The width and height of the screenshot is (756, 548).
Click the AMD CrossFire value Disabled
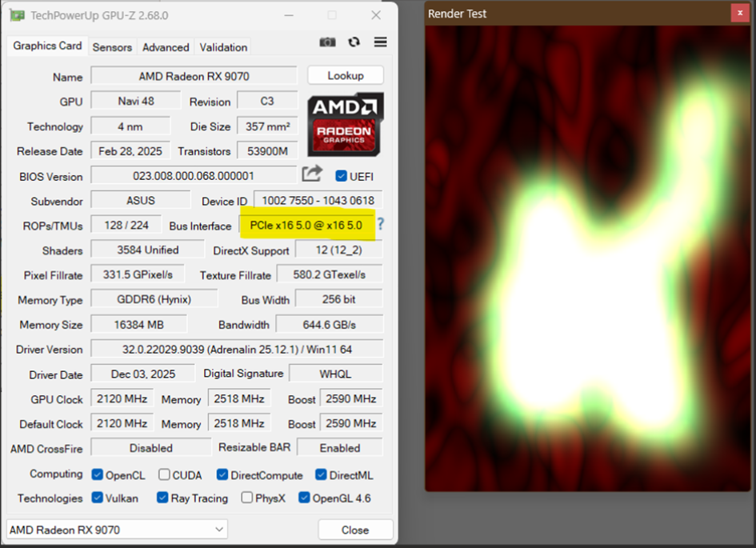point(151,448)
